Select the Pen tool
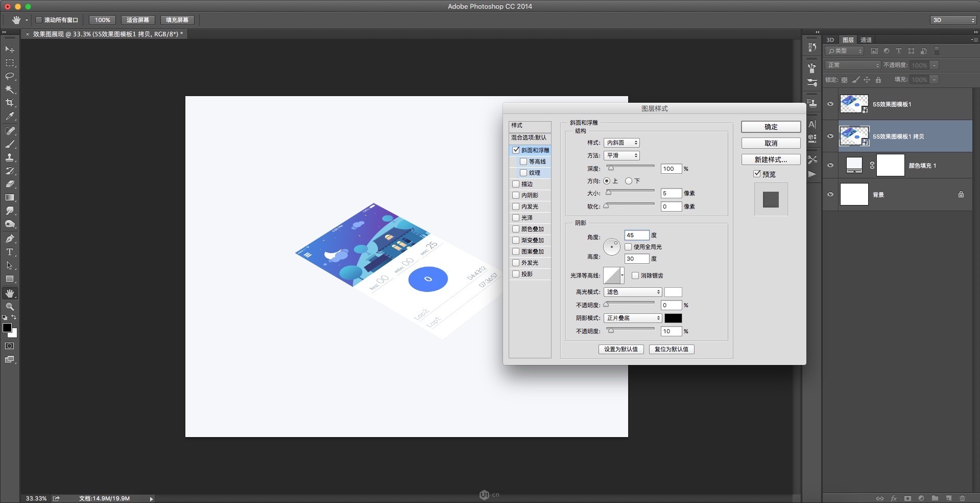Screen dimensions: 980x503 click(10, 239)
